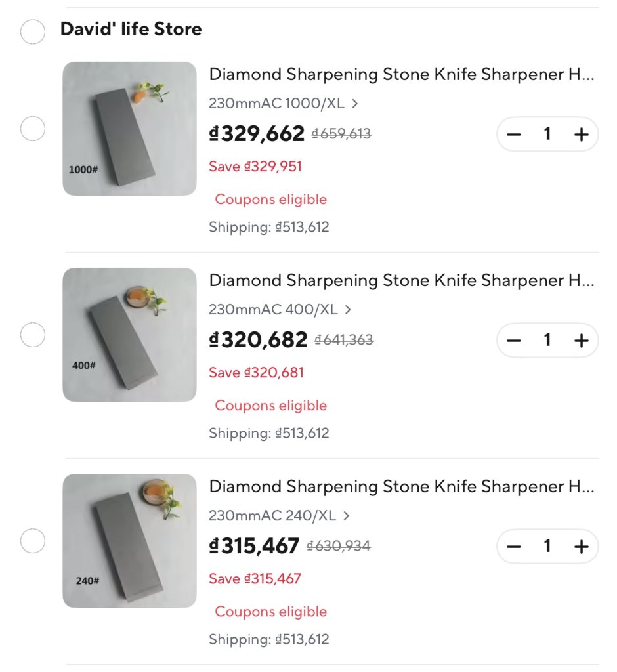
Task: Add one more 240/XL sharpening stone
Action: (581, 547)
